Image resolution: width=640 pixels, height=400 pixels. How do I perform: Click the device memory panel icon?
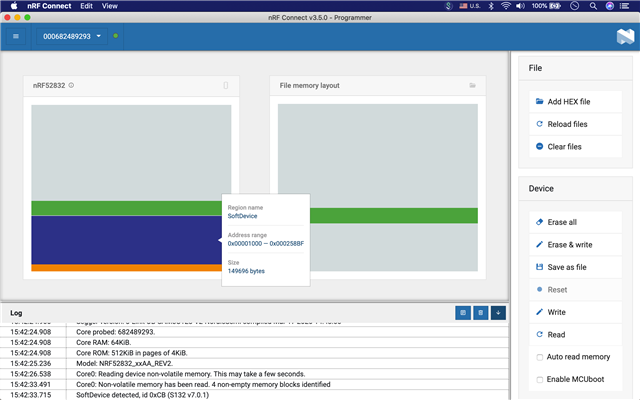pyautogui.click(x=226, y=85)
